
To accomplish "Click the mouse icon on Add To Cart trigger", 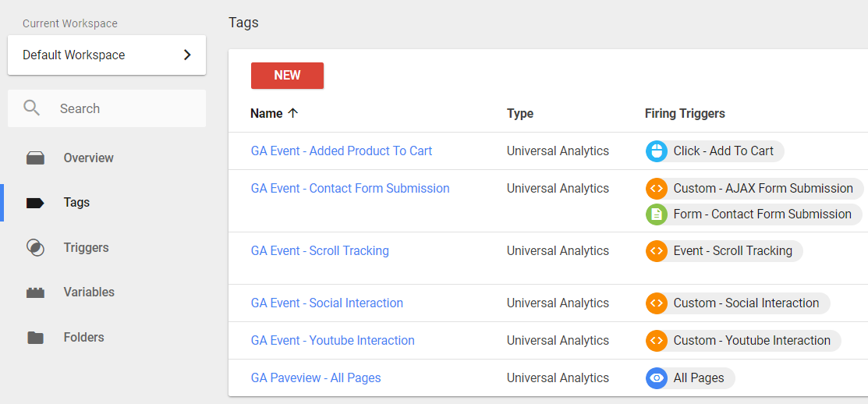I will (x=657, y=151).
